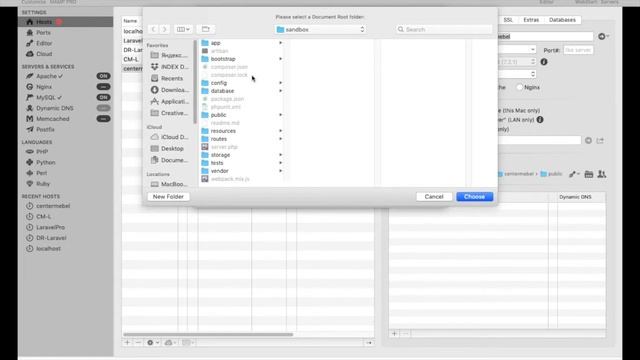
Task: Expand the vendor folder arrow
Action: tap(280, 171)
